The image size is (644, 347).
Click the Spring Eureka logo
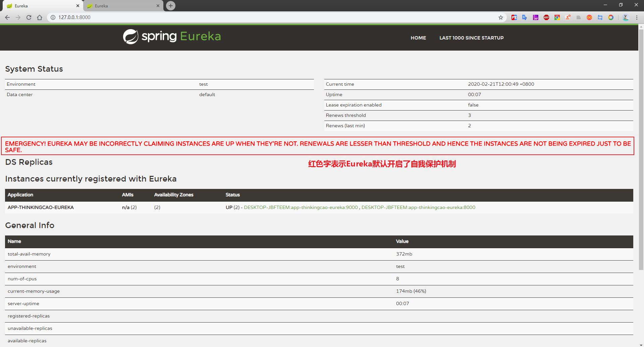click(172, 36)
